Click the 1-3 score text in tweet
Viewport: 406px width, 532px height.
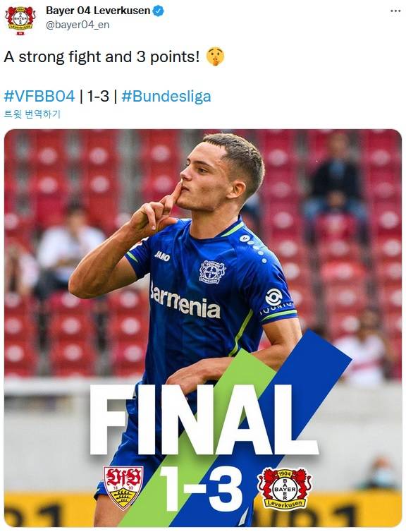point(98,96)
